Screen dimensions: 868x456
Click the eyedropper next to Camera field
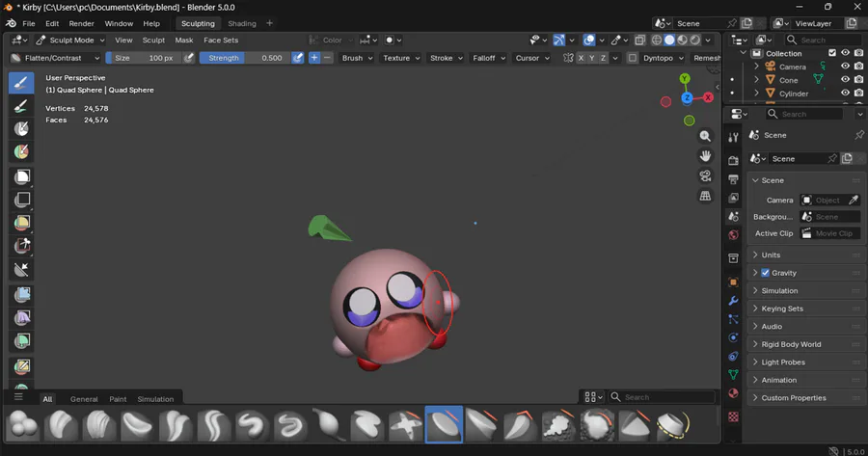(x=854, y=200)
